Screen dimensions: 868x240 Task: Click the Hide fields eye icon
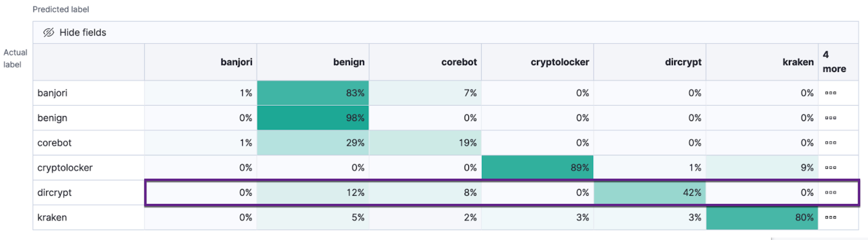pos(49,33)
